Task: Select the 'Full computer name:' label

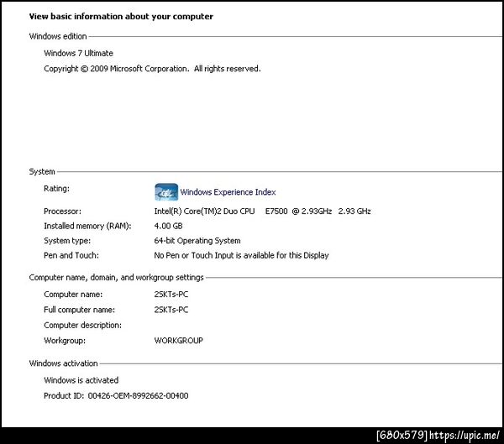Action: coord(80,310)
